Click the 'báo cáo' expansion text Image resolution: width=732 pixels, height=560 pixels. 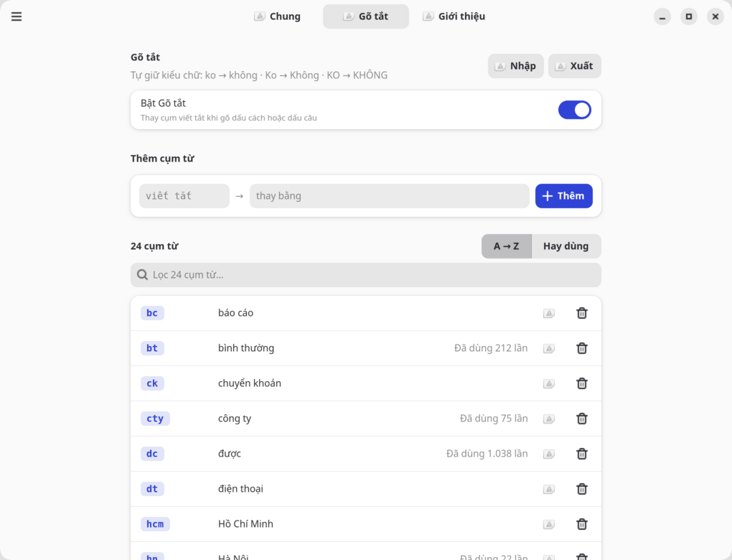click(236, 313)
